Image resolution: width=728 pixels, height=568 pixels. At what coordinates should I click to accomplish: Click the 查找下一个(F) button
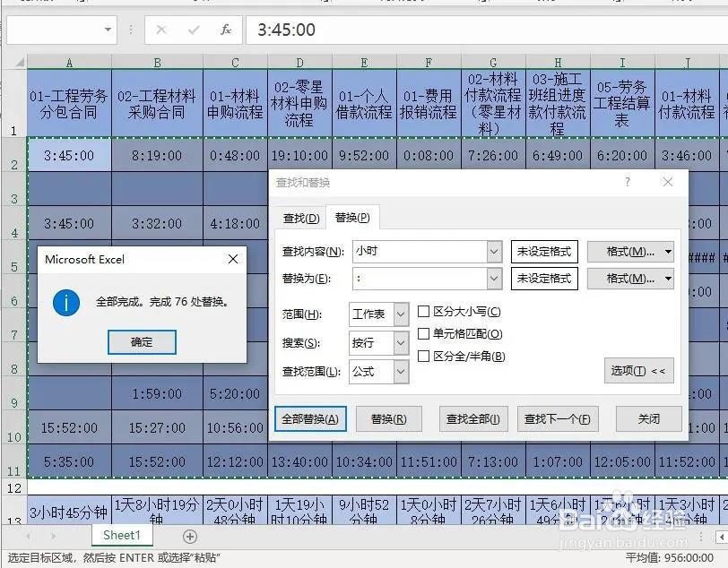(558, 419)
